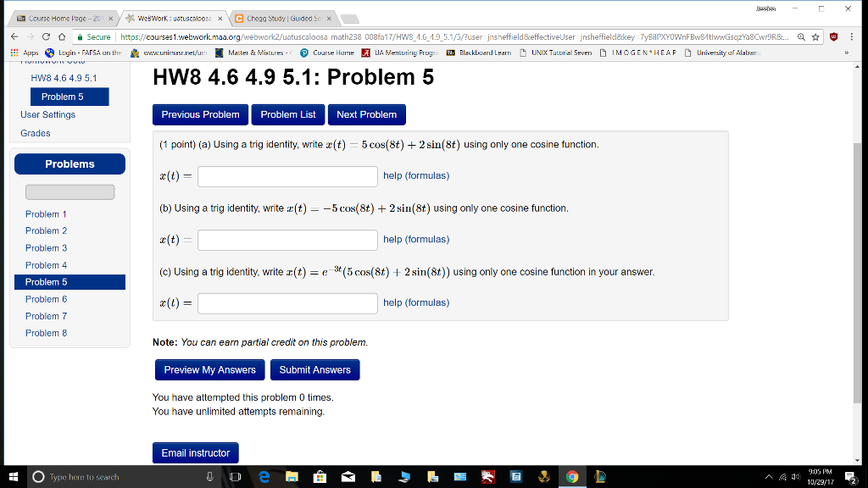Open the Mail app from the taskbar
The image size is (868, 488).
point(348,475)
